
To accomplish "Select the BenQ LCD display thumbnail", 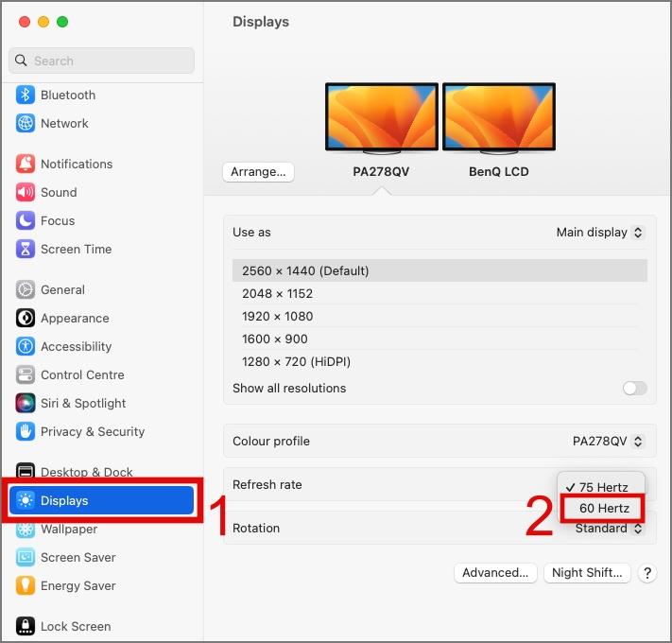I will pos(499,118).
